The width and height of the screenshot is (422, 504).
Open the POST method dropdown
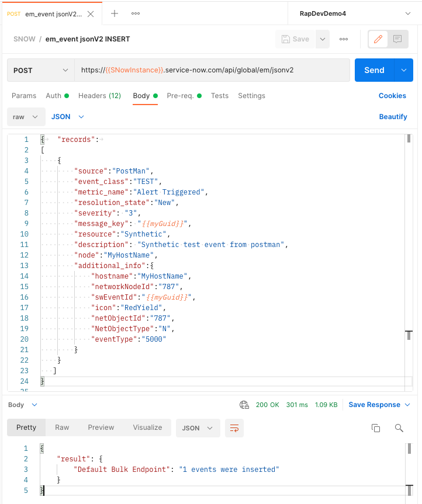point(40,70)
